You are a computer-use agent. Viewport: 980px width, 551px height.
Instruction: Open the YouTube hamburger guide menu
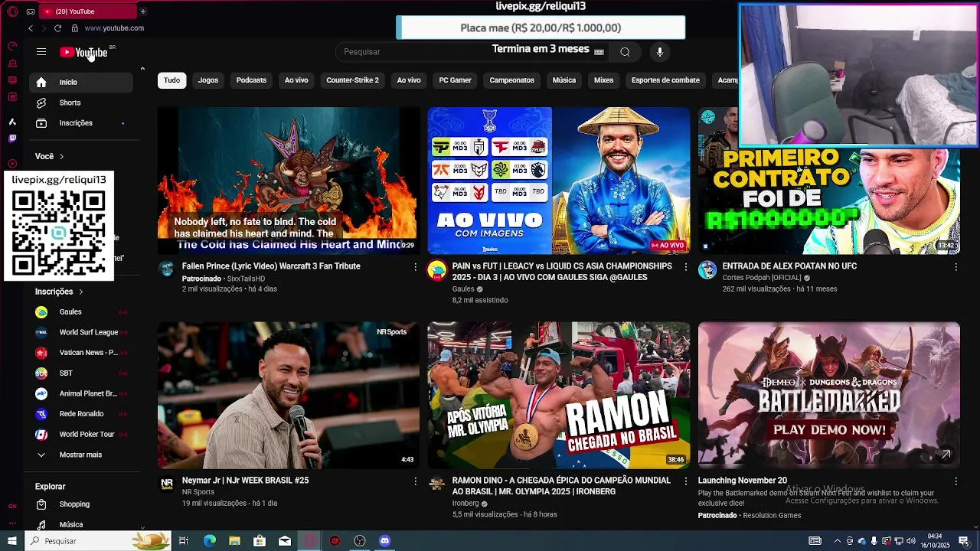[41, 52]
